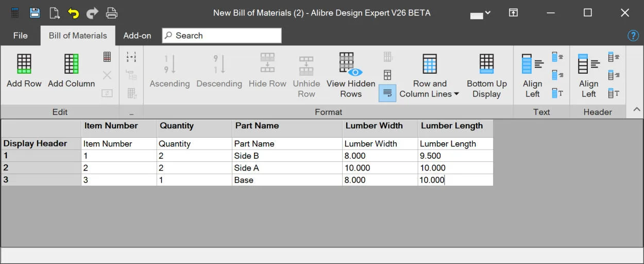Click the center align icon in Header group
The image size is (644, 264).
point(614,57)
